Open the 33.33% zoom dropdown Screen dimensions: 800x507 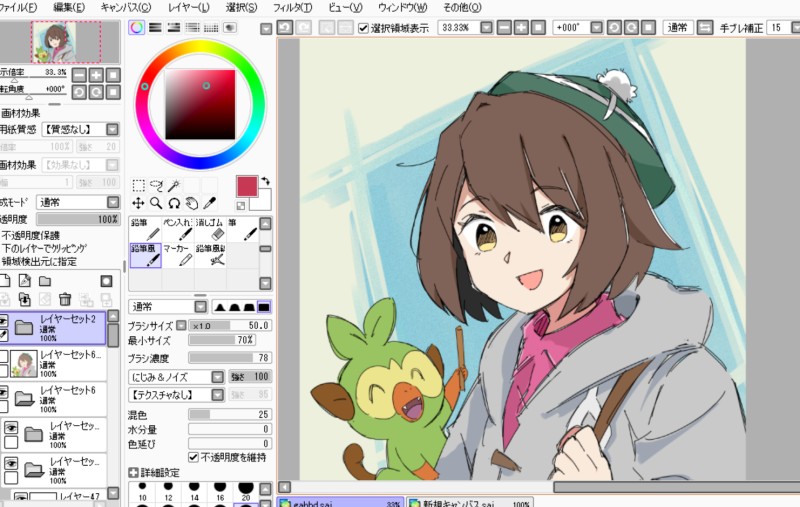(486, 27)
